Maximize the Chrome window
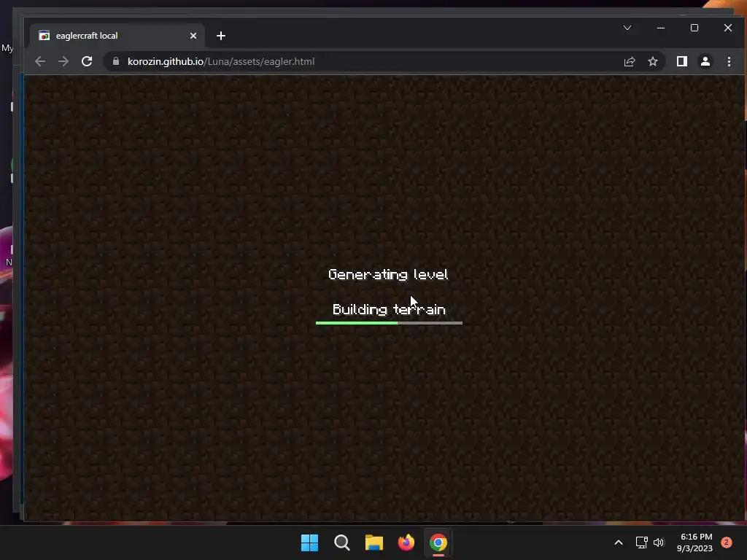The height and width of the screenshot is (560, 747). [694, 28]
